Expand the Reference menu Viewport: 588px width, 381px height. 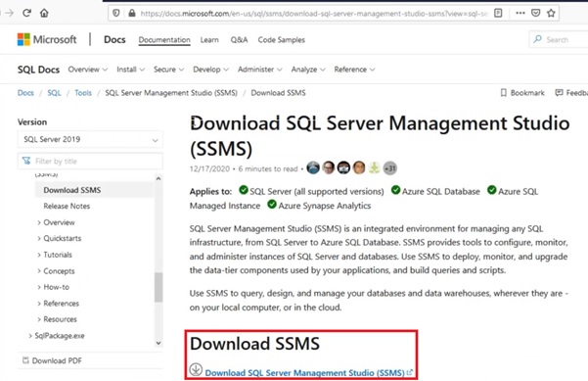point(354,70)
